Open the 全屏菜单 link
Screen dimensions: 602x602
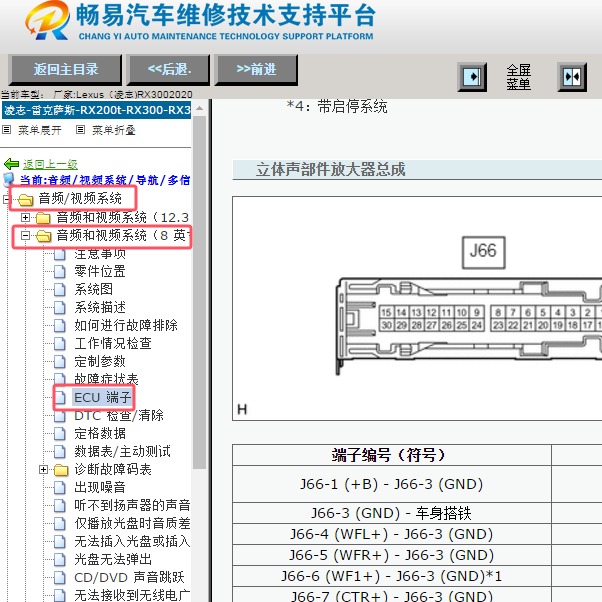(x=518, y=77)
